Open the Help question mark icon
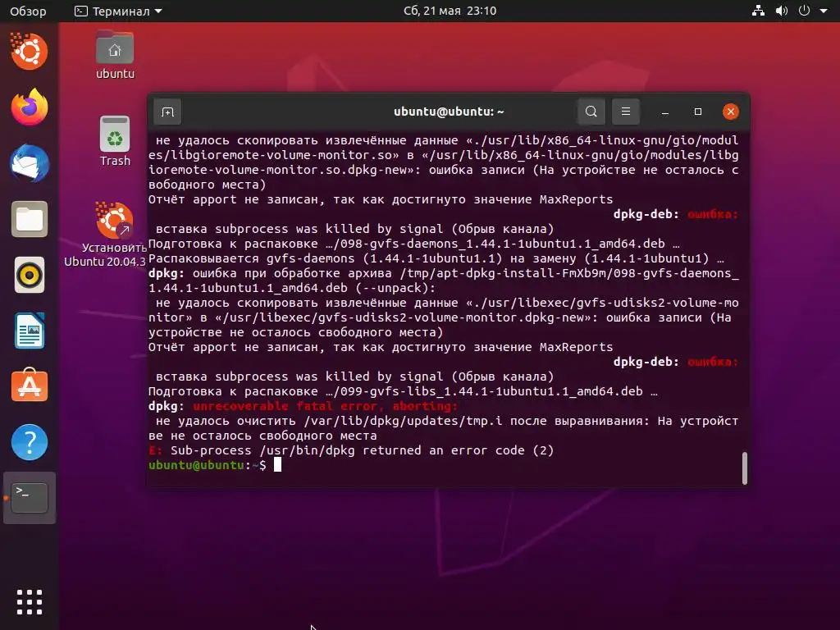Image resolution: width=840 pixels, height=630 pixels. coord(30,442)
